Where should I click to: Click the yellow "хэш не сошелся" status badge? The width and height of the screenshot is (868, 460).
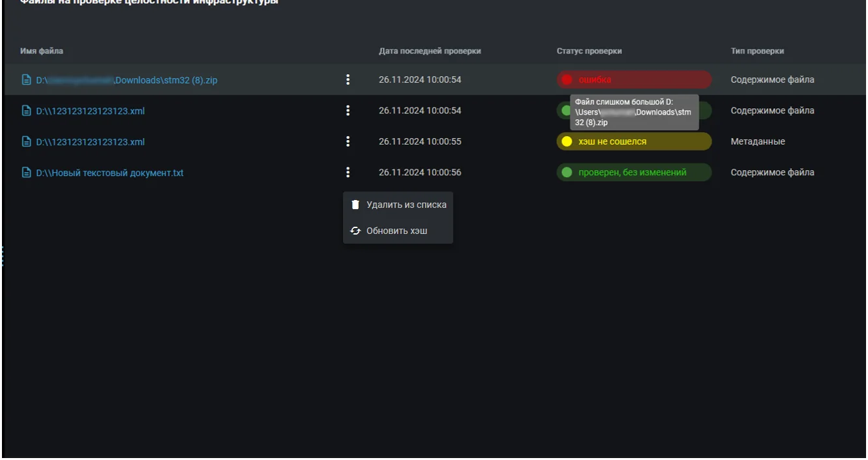634,141
